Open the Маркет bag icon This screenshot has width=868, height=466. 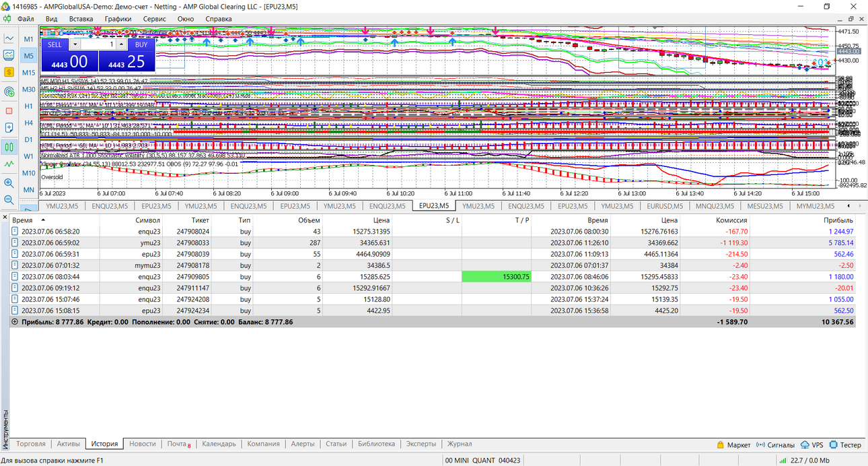721,444
